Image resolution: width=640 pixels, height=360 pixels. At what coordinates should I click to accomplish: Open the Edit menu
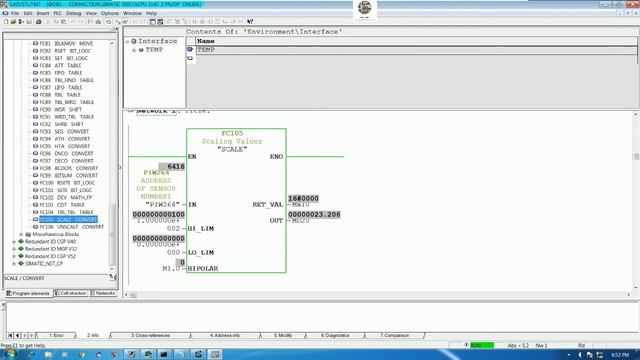[x=28, y=13]
